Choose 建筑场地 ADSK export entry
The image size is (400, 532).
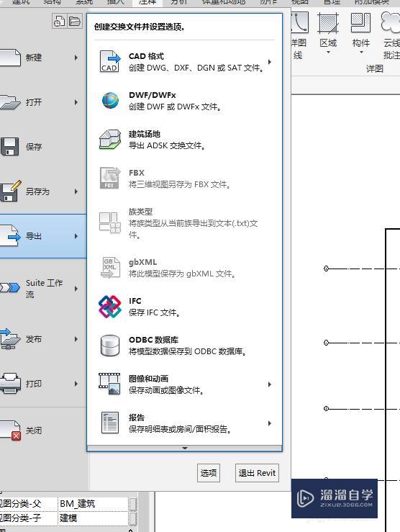[184, 140]
